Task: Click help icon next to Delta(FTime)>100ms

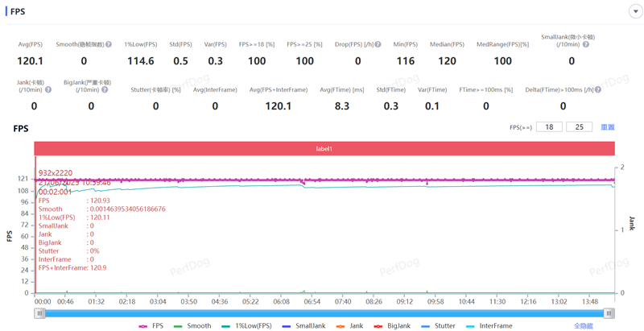Action: click(x=600, y=90)
